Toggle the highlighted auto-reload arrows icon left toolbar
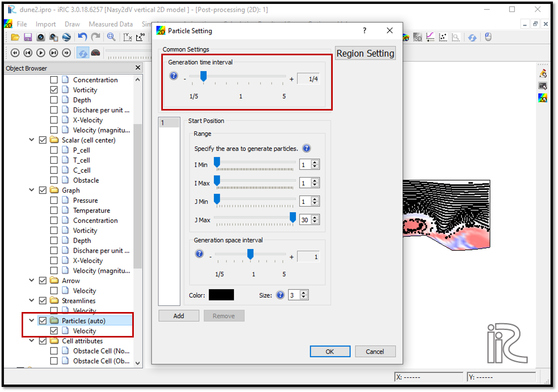The height and width of the screenshot is (392, 558). (x=82, y=53)
